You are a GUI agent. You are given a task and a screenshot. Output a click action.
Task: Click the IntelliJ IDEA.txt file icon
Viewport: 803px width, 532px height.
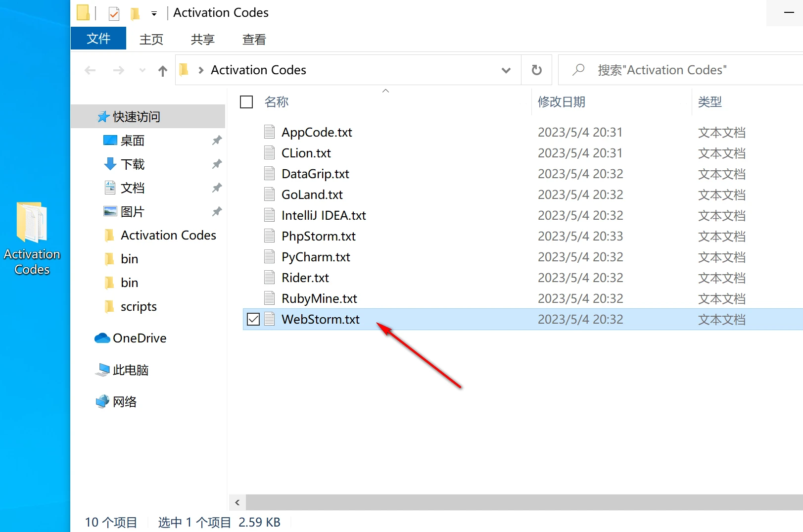point(270,215)
